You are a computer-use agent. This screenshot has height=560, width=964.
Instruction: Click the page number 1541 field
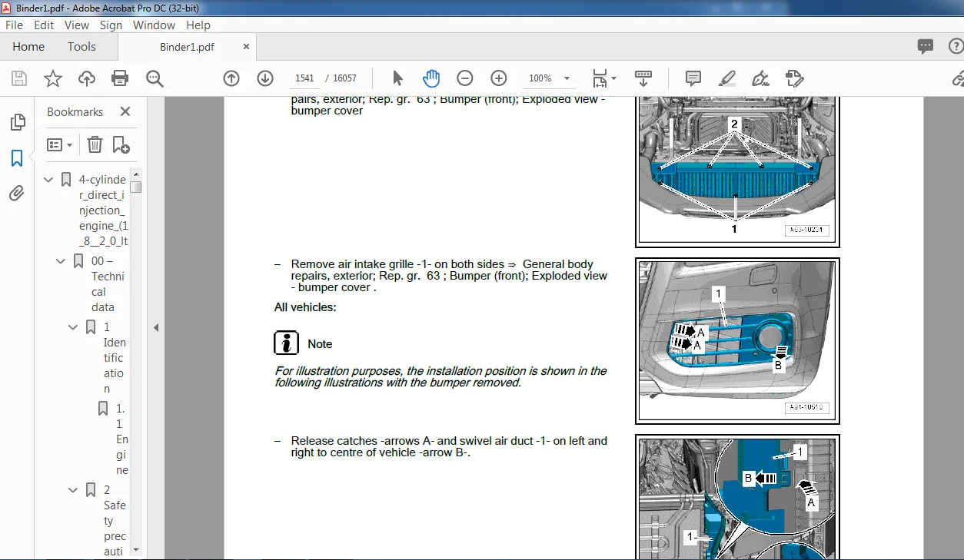305,78
